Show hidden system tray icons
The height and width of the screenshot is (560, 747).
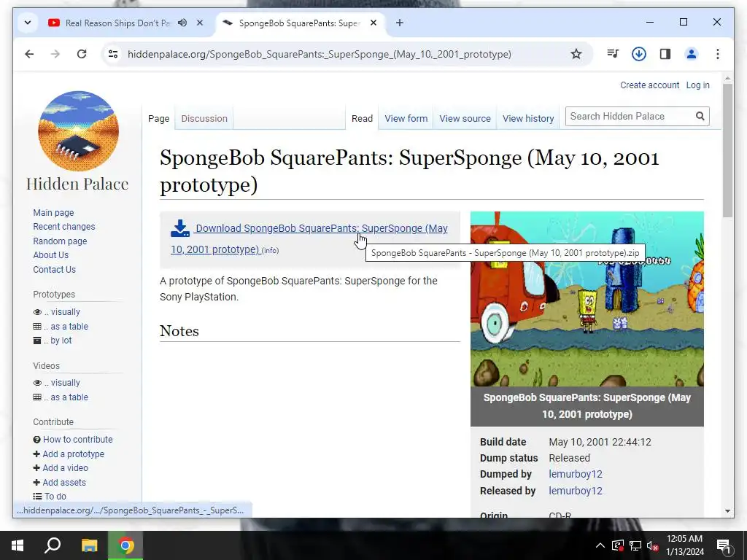coord(600,545)
